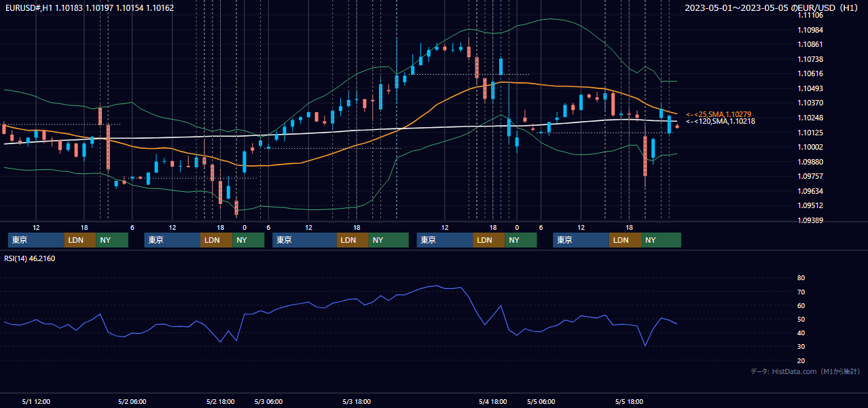The width and height of the screenshot is (868, 408).
Task: Click the 5/2 06:00 date label
Action: pos(132,401)
